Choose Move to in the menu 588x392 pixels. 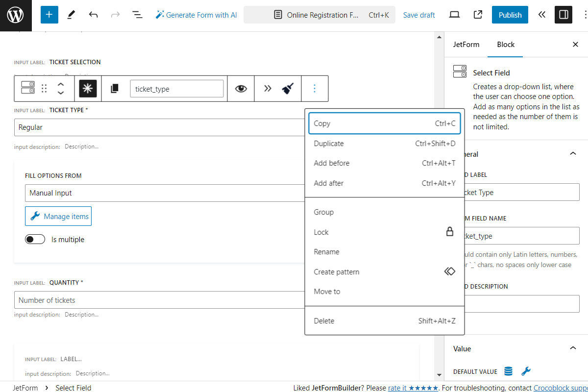[385, 292]
